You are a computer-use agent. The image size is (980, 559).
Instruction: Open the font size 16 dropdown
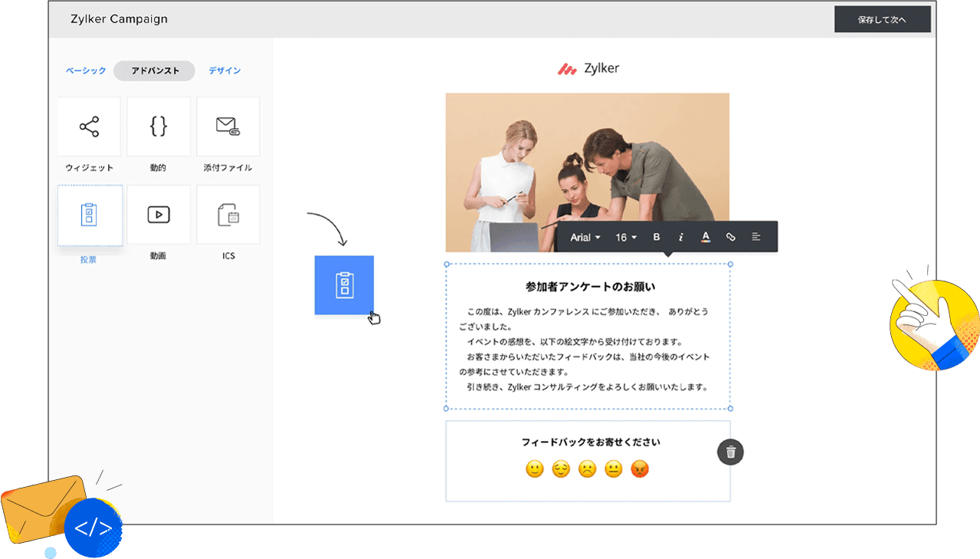click(626, 237)
